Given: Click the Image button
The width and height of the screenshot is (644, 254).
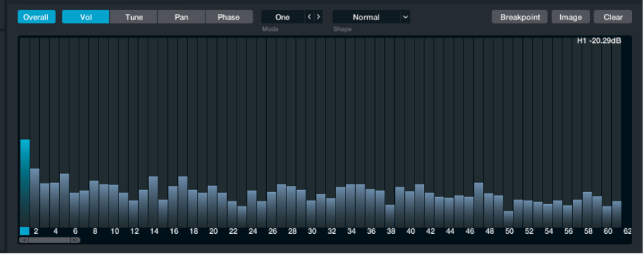Looking at the screenshot, I should (x=570, y=17).
